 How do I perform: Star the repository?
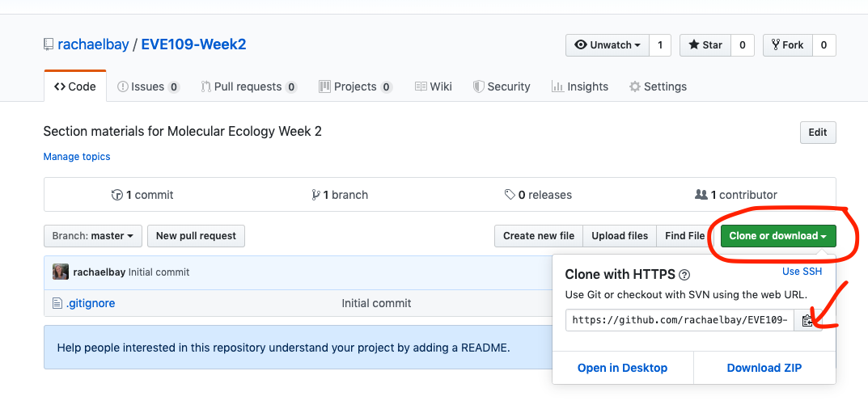705,45
